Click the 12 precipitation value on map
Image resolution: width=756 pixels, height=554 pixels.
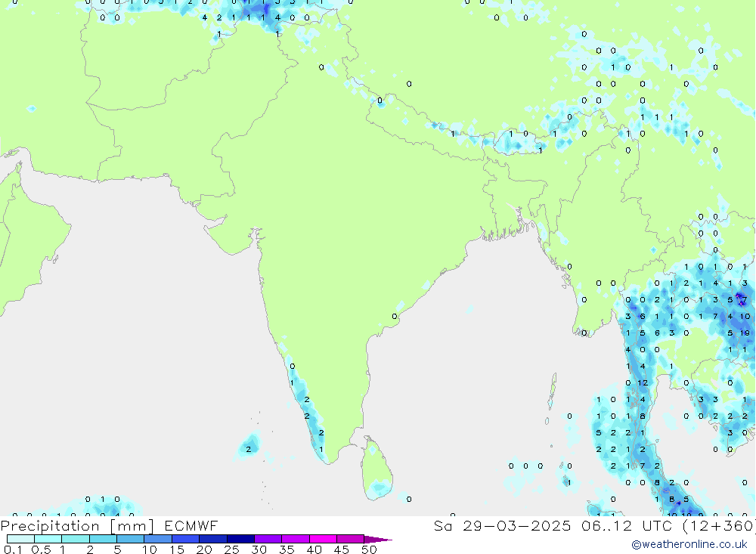(643, 383)
